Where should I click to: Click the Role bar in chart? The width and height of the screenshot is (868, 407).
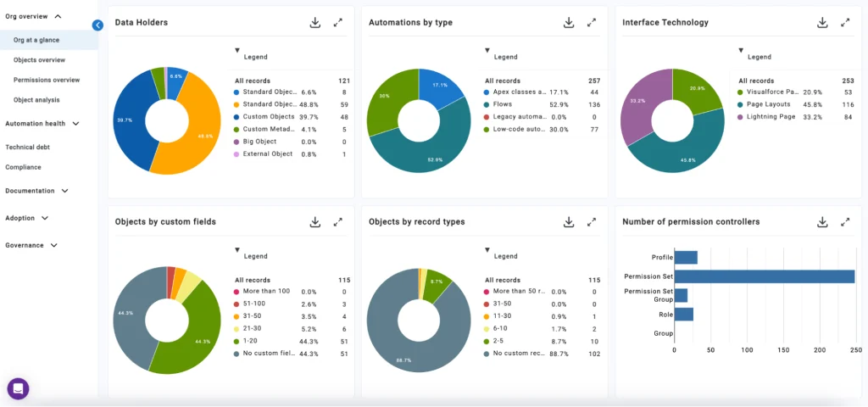684,315
